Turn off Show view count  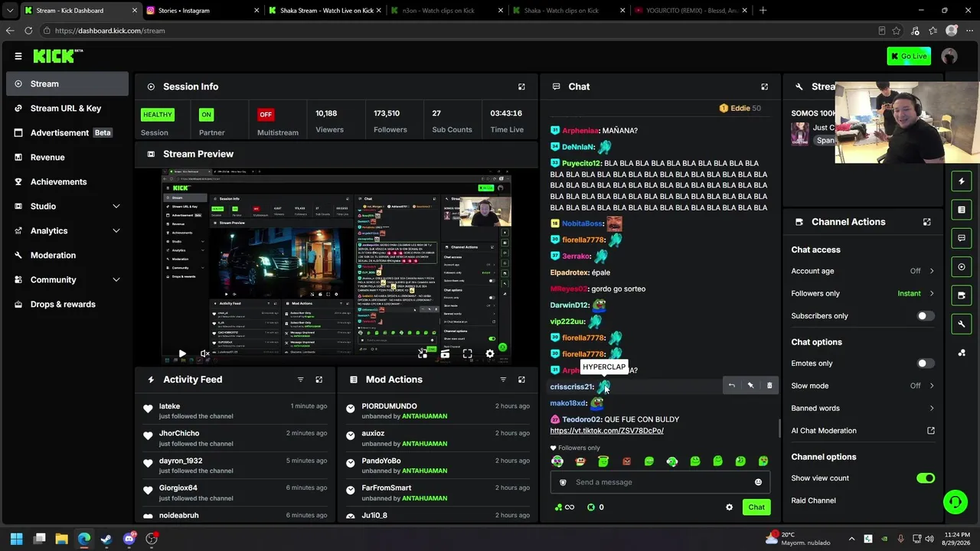click(x=925, y=478)
